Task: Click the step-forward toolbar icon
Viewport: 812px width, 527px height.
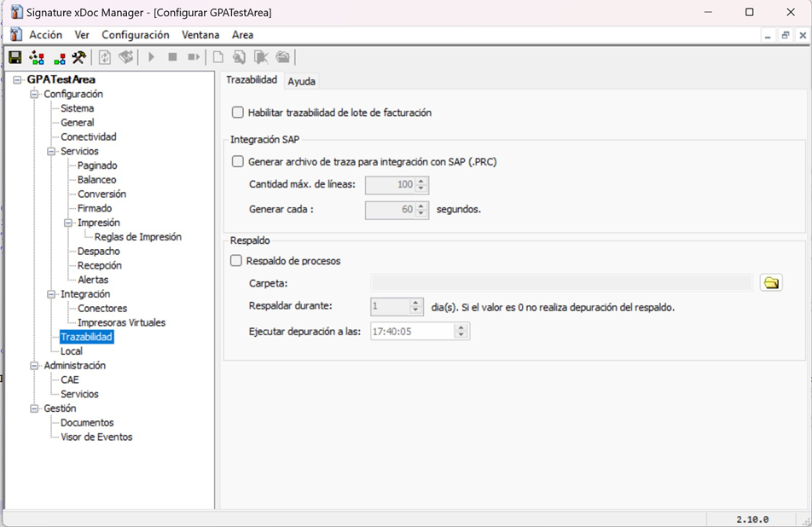Action: click(x=194, y=57)
